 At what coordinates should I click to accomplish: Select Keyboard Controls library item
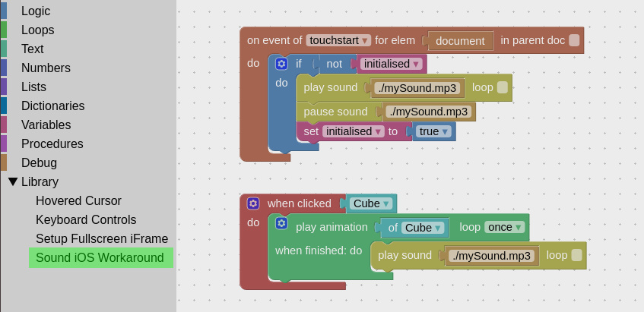[86, 219]
